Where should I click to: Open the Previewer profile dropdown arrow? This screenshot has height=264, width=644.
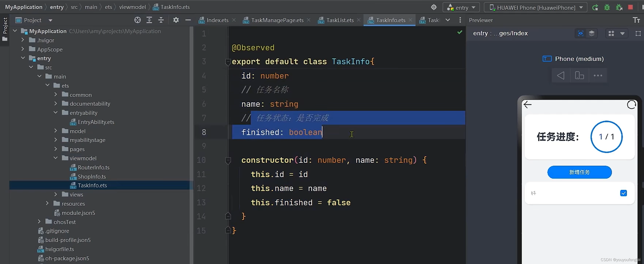pos(622,33)
